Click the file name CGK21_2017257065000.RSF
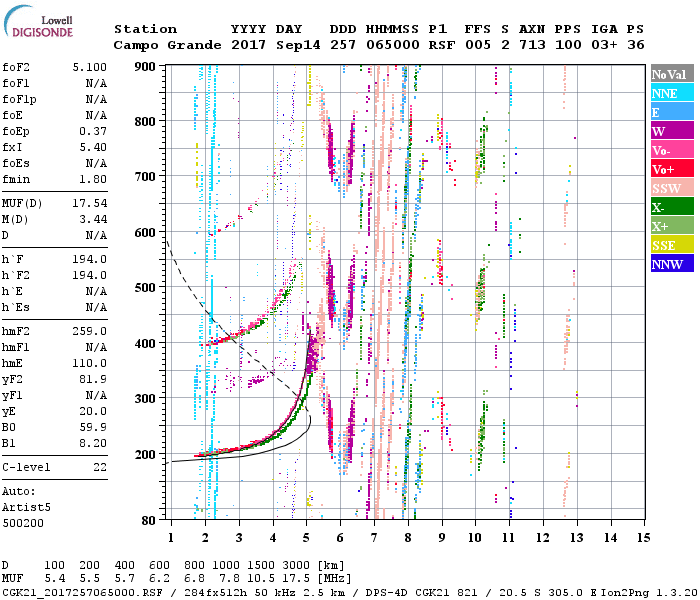Viewport: 700px width, 600px height. click(x=82, y=592)
